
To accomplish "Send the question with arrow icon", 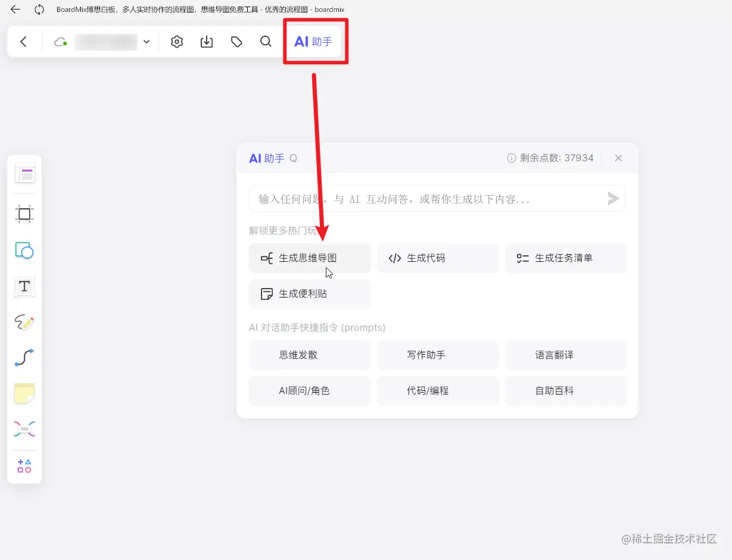I will coord(613,199).
